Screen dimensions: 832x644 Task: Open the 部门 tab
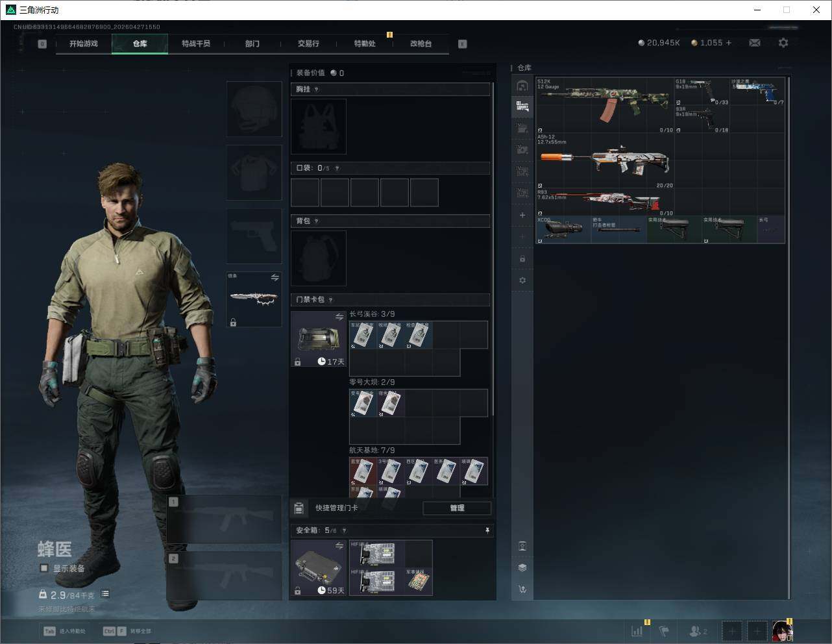coord(252,43)
